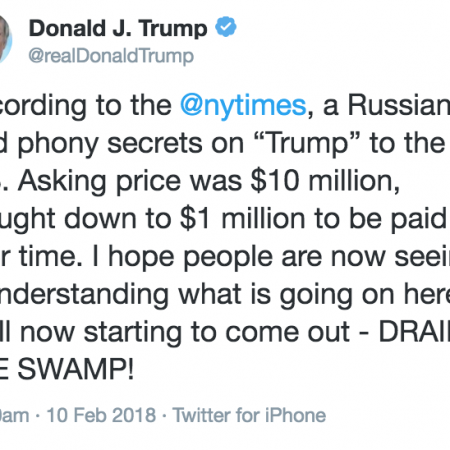Click the tweet's 10 Feb 2018 date
Viewport: 450px width, 450px height.
(x=101, y=415)
